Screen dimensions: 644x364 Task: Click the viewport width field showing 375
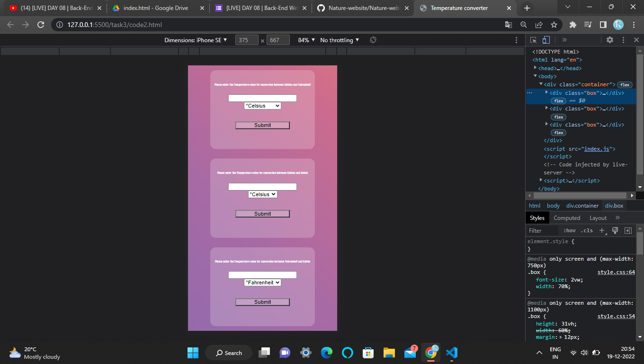click(x=247, y=40)
